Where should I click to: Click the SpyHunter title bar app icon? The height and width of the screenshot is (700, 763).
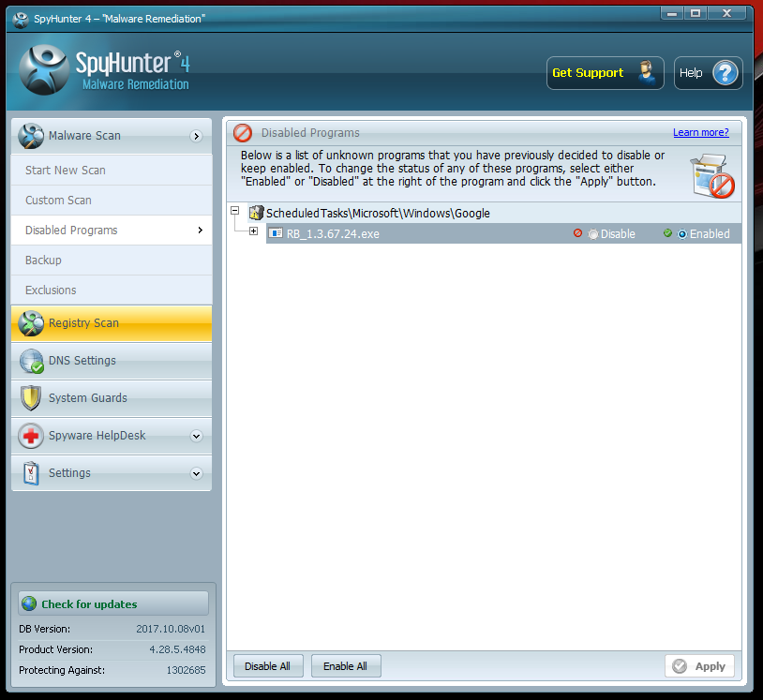(x=21, y=20)
